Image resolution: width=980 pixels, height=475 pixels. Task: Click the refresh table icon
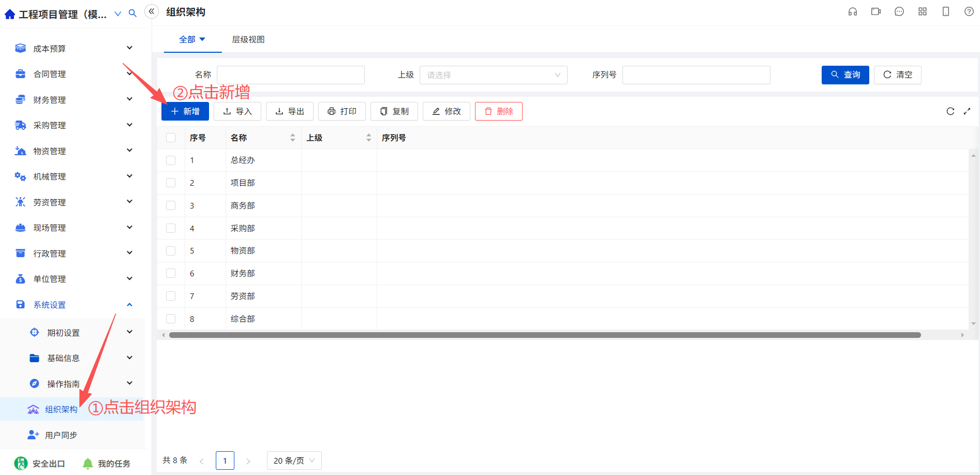[x=951, y=111]
